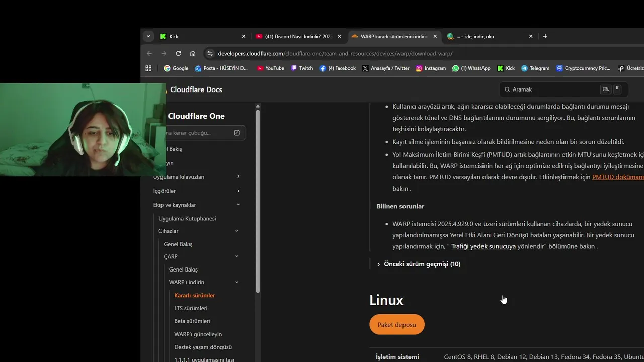Switch to the Kick browser tab

[203, 36]
